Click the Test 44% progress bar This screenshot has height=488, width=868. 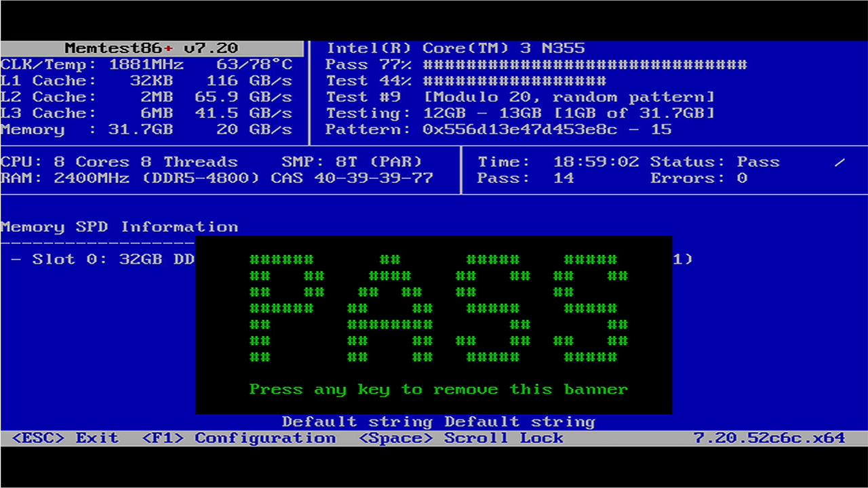pos(514,81)
